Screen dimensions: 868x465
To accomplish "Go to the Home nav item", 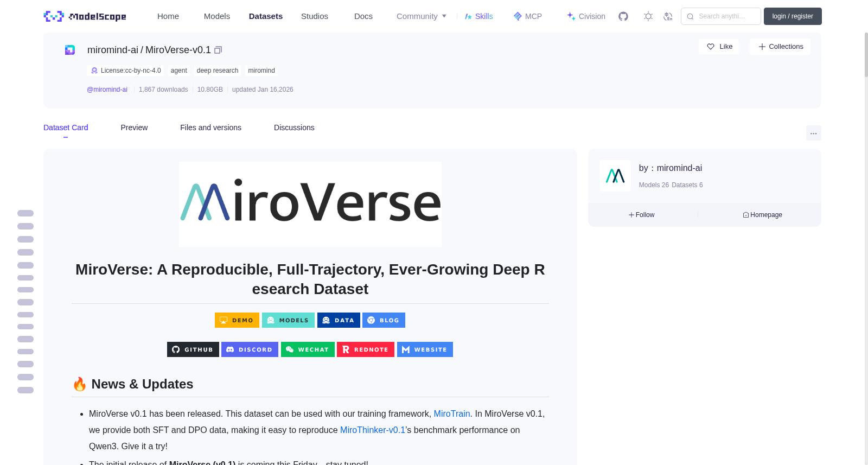I will 168,16.
